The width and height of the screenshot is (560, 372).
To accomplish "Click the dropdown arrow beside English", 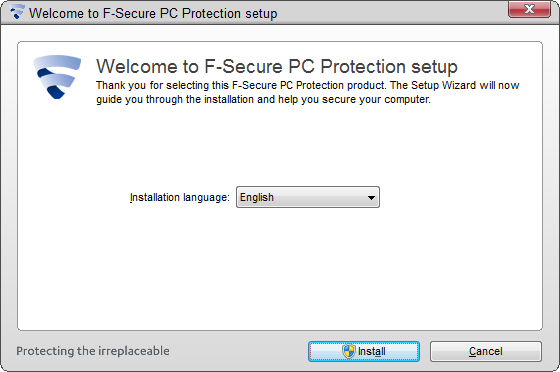I will (371, 197).
